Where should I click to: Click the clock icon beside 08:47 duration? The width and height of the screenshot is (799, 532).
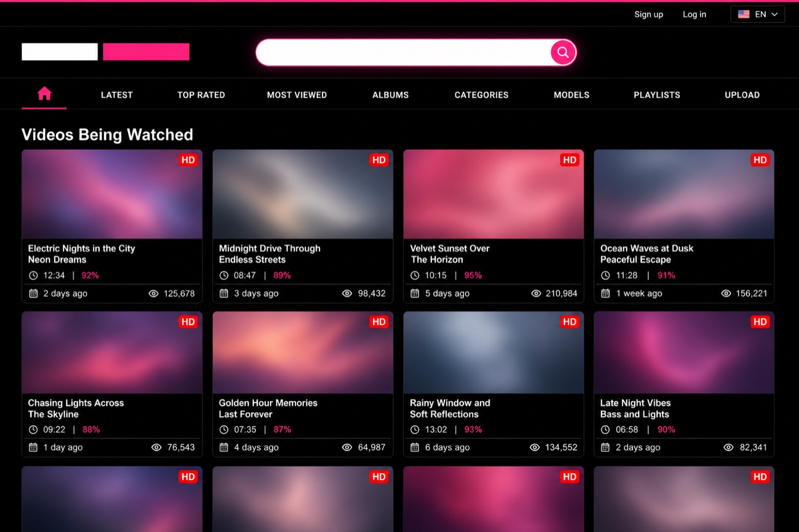pos(224,275)
